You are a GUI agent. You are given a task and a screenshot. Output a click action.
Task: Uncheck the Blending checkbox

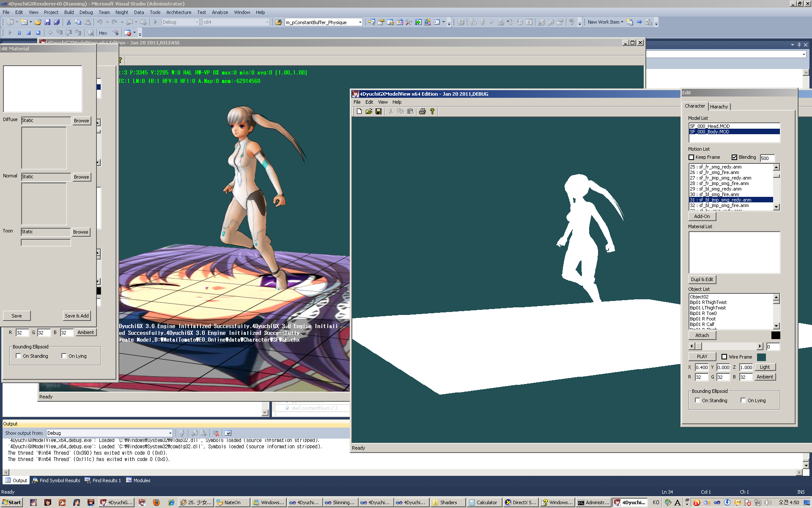734,157
